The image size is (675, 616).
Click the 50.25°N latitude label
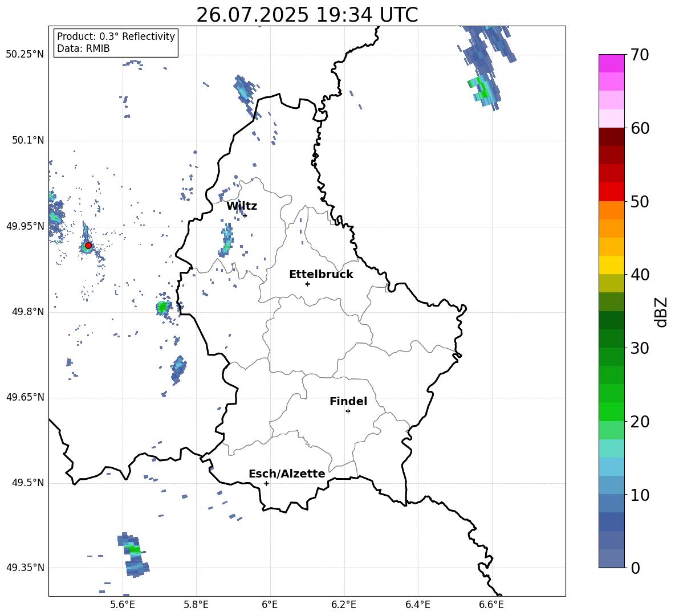tap(25, 55)
